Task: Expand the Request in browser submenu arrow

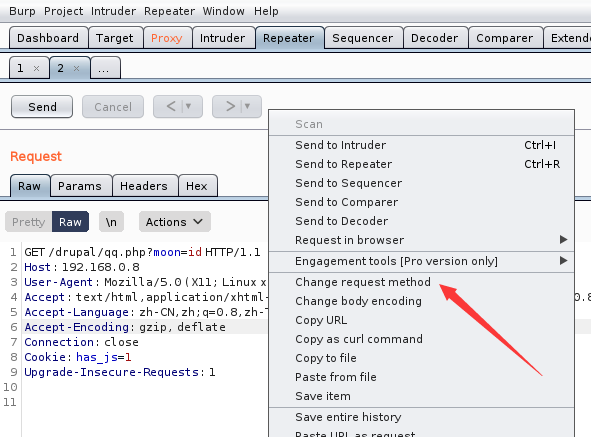Action: click(563, 240)
